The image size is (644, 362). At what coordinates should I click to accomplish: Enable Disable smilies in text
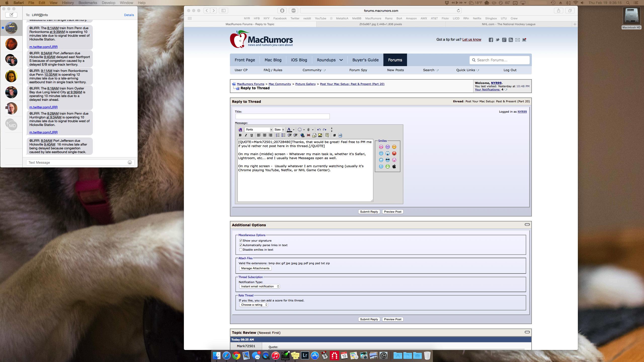[x=241, y=250]
